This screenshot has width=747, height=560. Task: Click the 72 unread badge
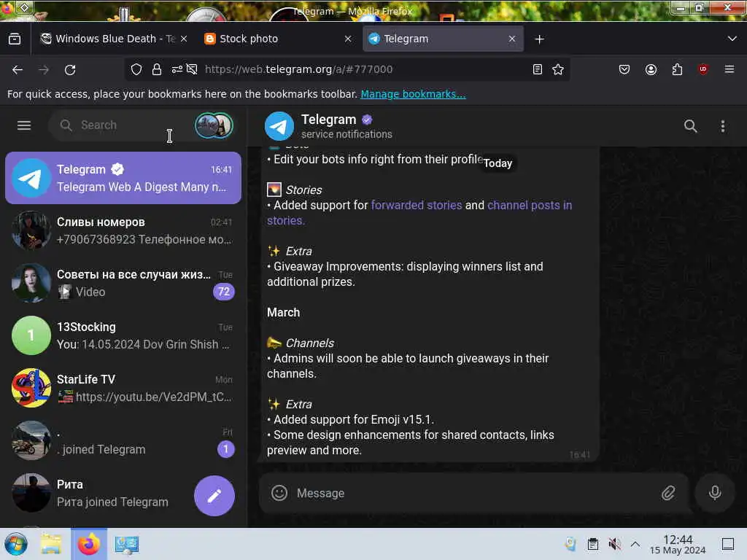click(x=224, y=292)
